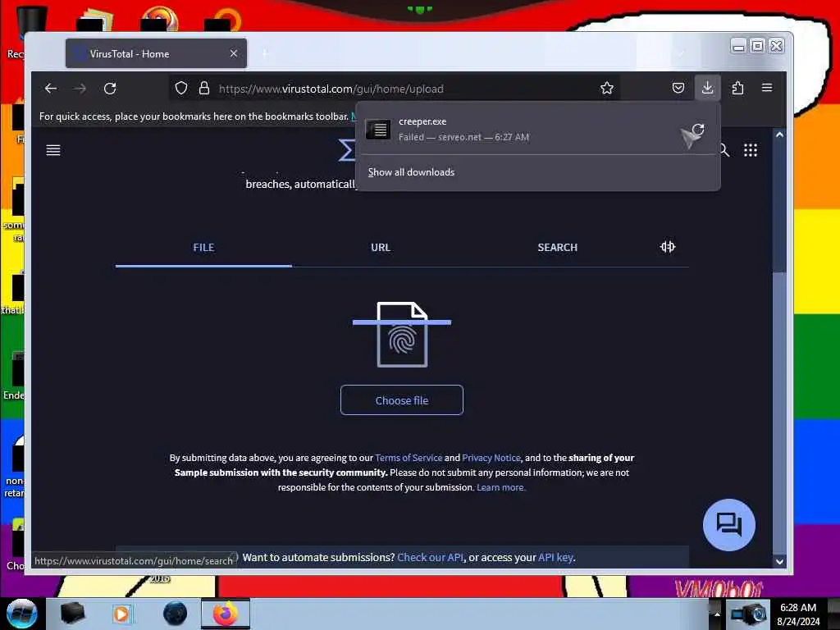840x630 pixels.
Task: Bookmark this page with the star icon
Action: tap(606, 88)
